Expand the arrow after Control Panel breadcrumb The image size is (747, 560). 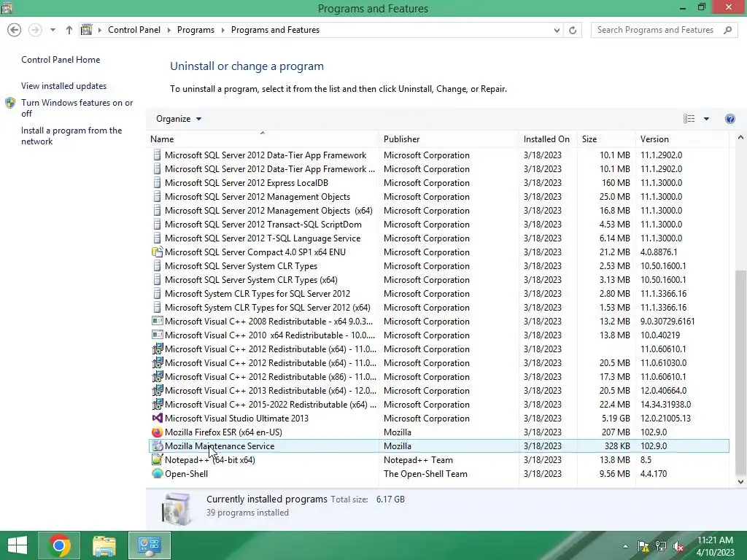169,30
